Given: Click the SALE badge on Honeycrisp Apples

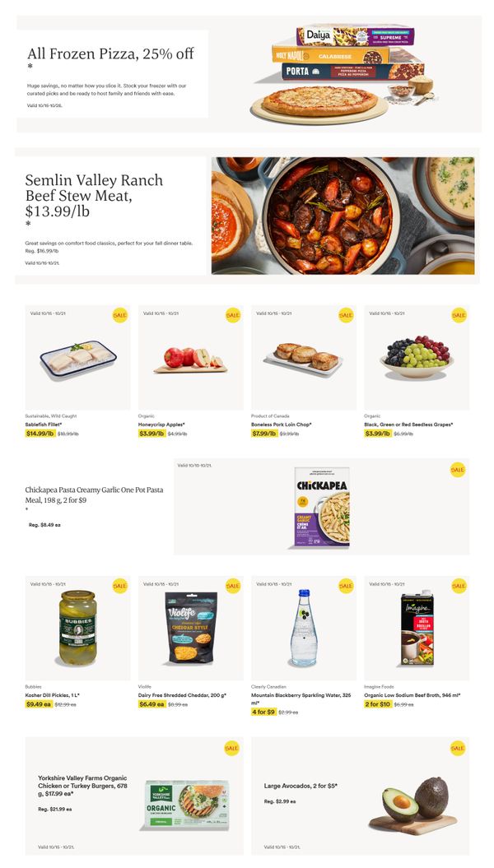Looking at the screenshot, I should click(233, 315).
